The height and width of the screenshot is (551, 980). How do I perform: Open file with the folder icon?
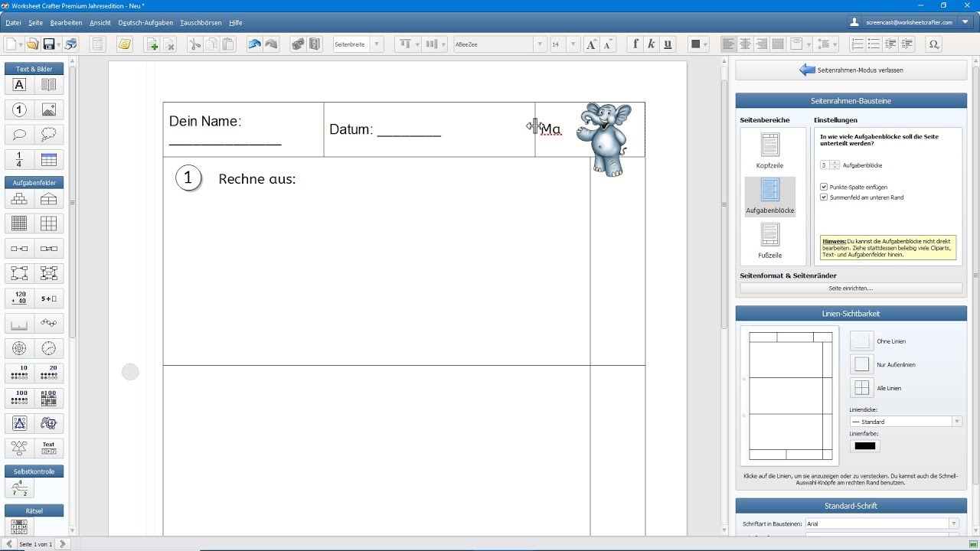pos(32,44)
